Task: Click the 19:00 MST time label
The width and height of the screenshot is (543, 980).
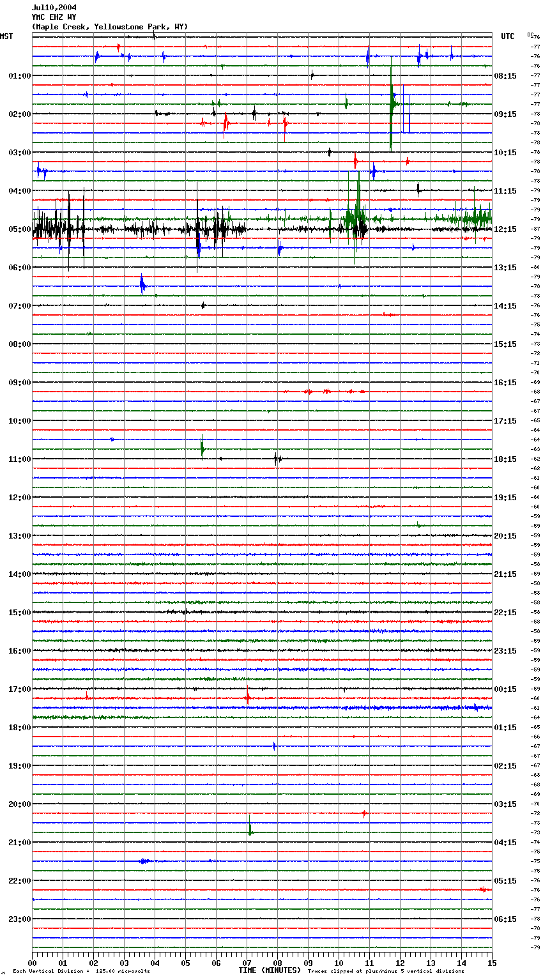Action: pos(20,766)
